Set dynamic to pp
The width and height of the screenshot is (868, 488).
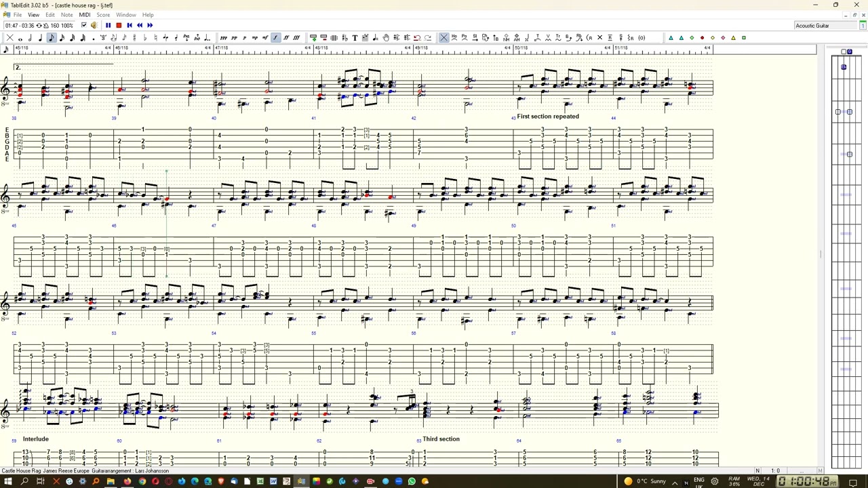tap(234, 38)
